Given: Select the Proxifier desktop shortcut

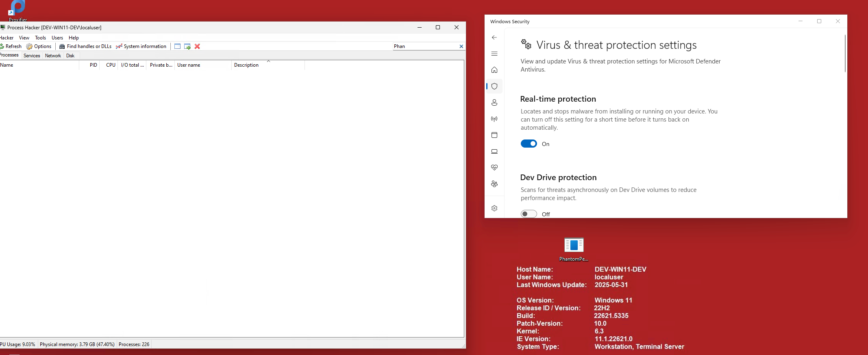Looking at the screenshot, I should tap(18, 11).
